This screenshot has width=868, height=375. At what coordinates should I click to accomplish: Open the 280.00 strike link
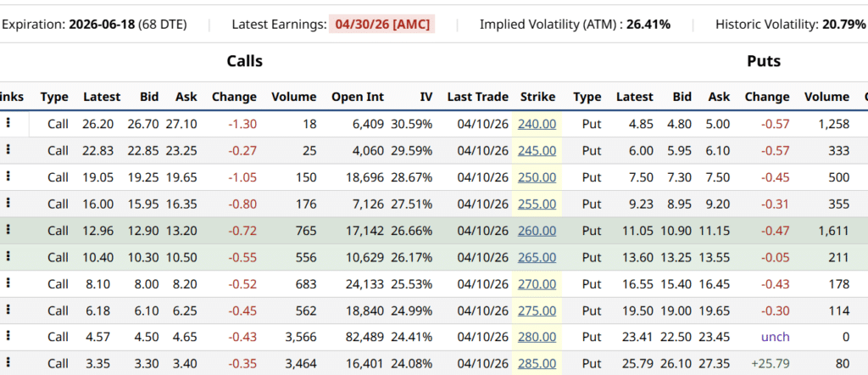point(537,338)
